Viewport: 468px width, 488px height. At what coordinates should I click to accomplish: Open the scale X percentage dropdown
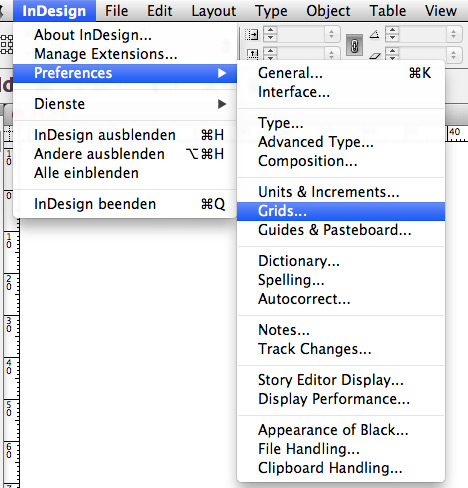331,34
